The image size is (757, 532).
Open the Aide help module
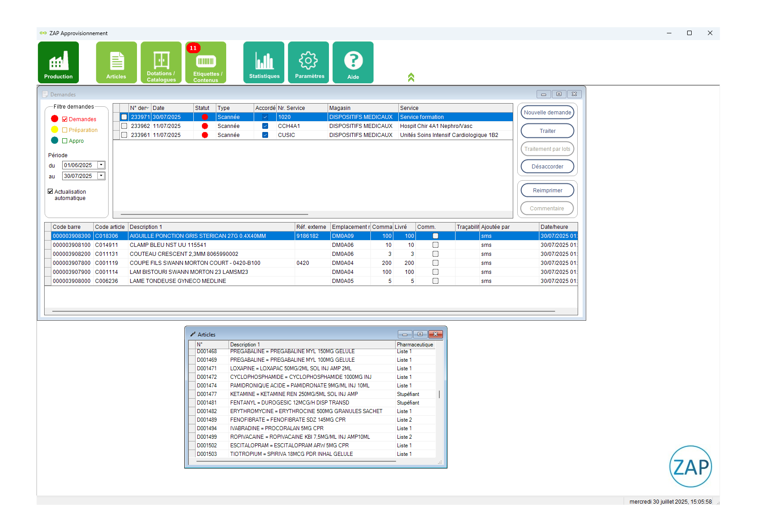(x=353, y=63)
